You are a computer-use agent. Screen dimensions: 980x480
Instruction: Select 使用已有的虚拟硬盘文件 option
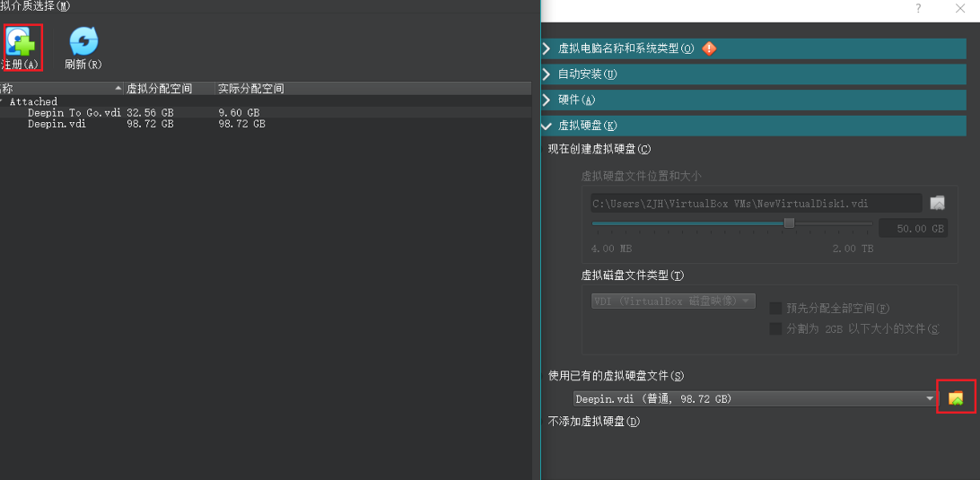coord(617,376)
